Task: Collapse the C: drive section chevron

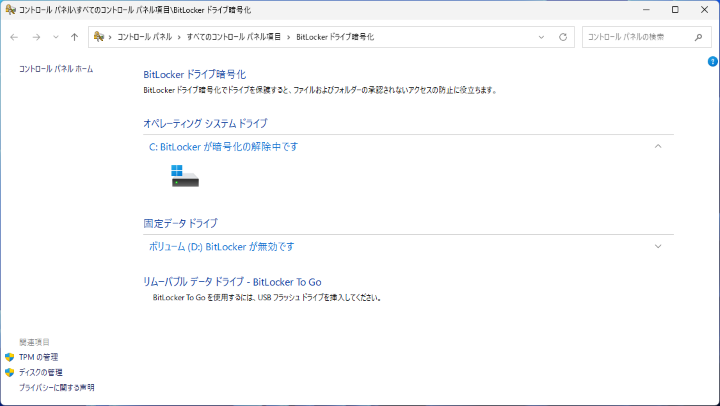Action: coord(658,146)
